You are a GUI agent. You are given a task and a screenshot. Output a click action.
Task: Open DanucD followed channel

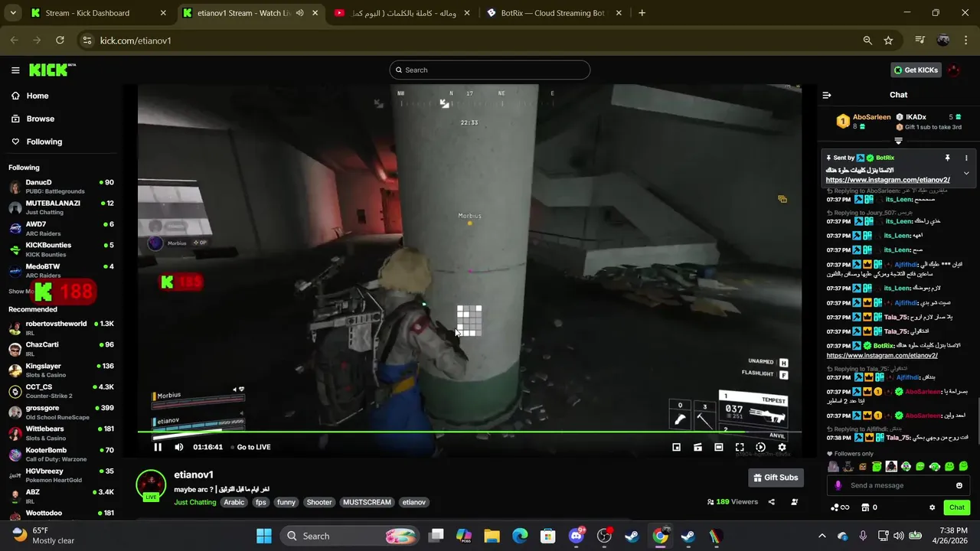click(x=61, y=187)
